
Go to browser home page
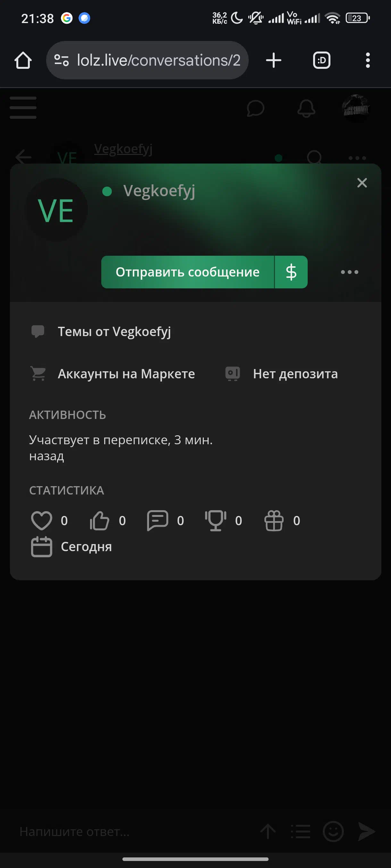23,60
